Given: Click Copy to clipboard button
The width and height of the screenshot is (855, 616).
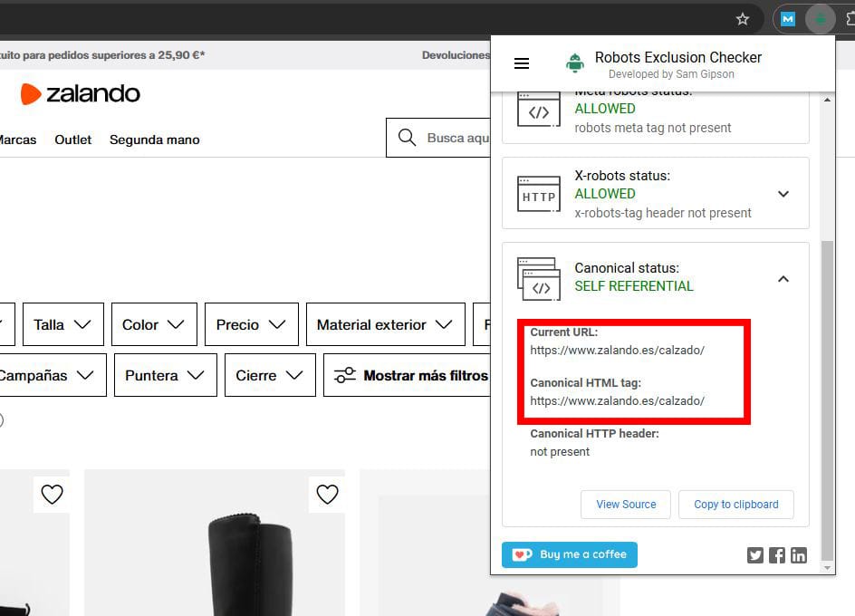Looking at the screenshot, I should (736, 505).
